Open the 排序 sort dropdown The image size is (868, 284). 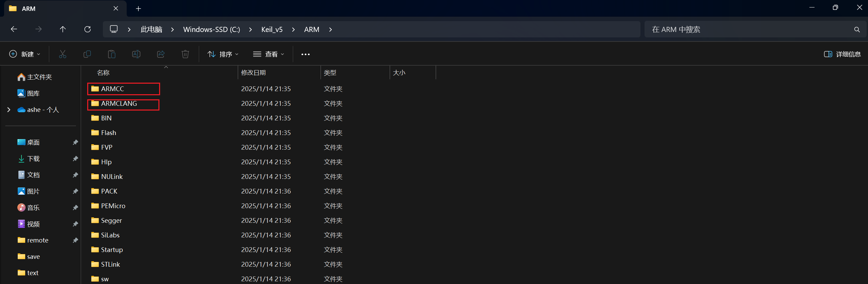(223, 54)
